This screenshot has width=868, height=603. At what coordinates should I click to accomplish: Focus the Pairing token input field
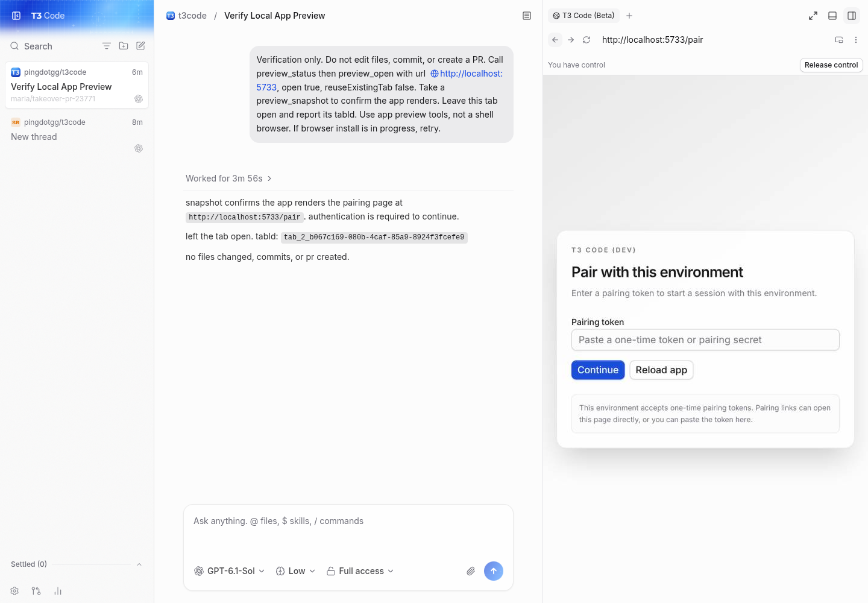(x=705, y=340)
